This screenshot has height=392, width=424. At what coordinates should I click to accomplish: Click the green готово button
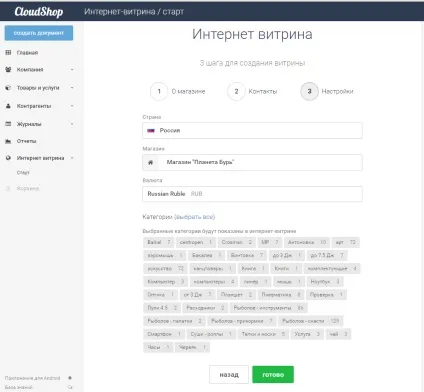(273, 375)
